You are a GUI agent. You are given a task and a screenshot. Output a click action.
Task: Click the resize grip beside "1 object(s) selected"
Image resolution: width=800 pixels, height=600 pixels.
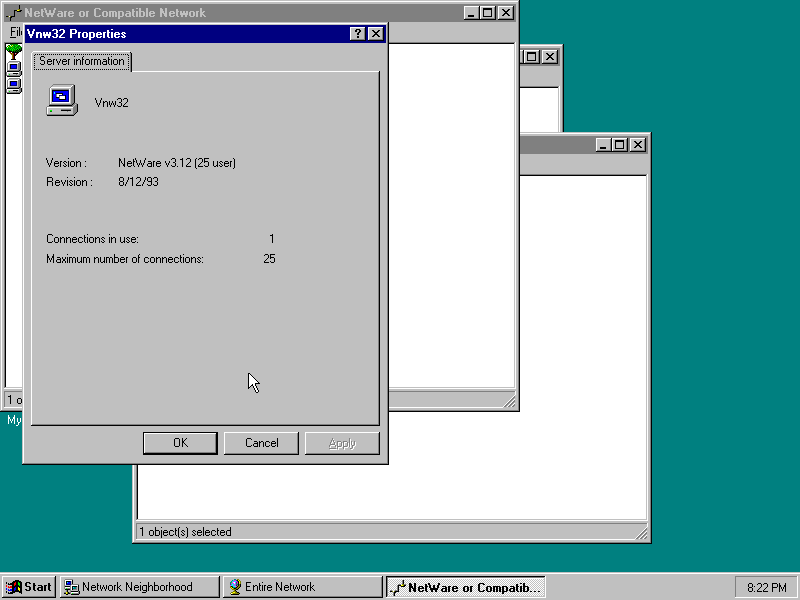coord(641,533)
